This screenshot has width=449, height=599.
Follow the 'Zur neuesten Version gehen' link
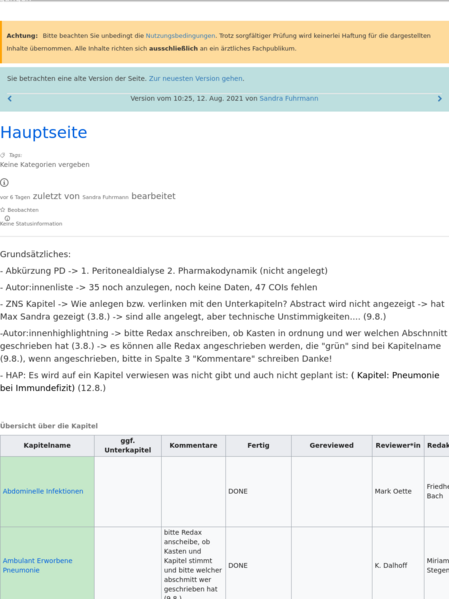point(196,78)
